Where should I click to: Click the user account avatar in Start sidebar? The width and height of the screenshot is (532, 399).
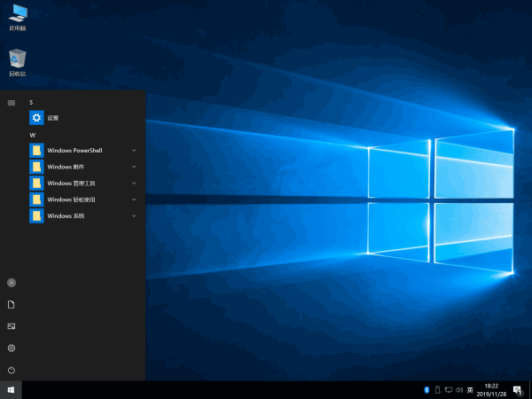12,282
